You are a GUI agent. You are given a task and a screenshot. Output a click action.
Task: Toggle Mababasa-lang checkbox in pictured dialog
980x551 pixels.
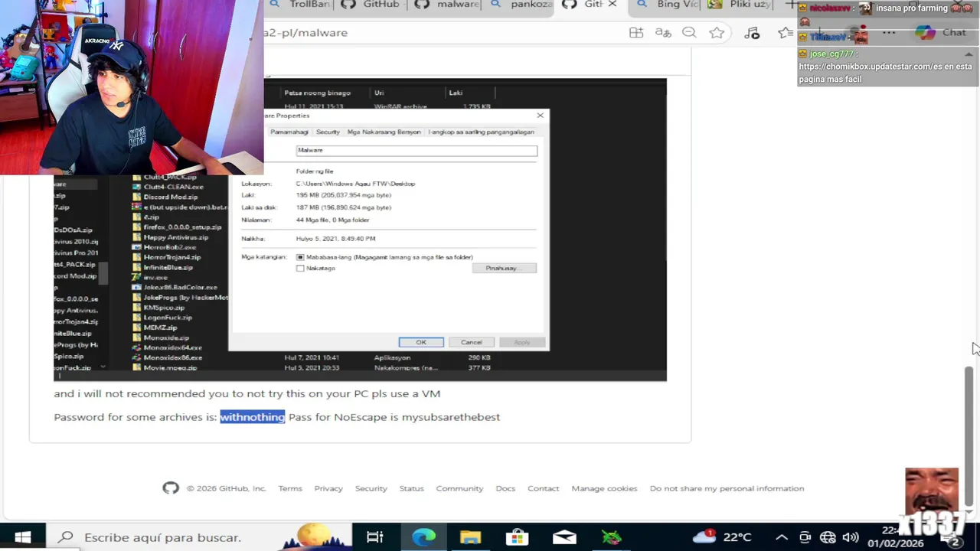point(300,258)
